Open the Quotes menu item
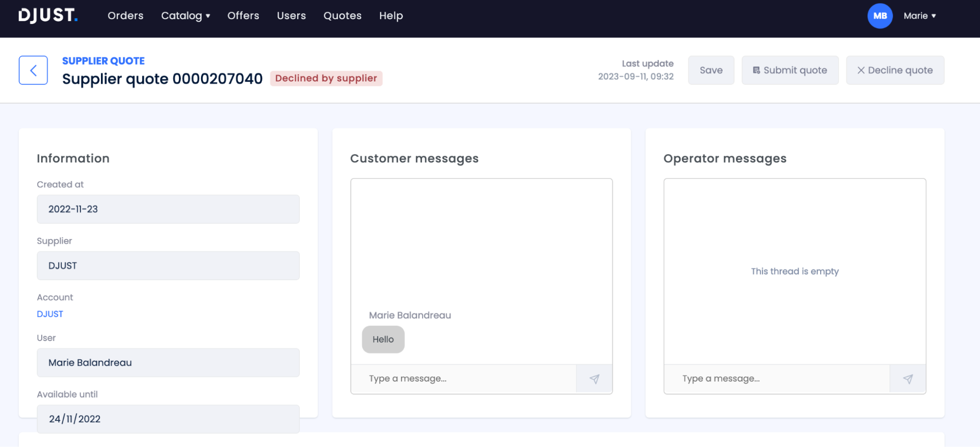980x447 pixels. (342, 16)
